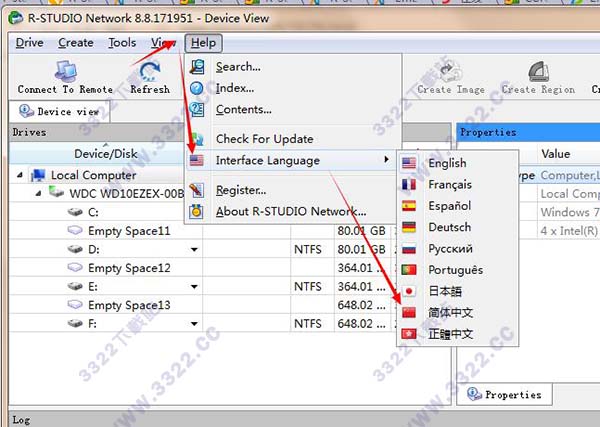
Task: Expand the Interface Language submenu arrow
Action: 387,159
